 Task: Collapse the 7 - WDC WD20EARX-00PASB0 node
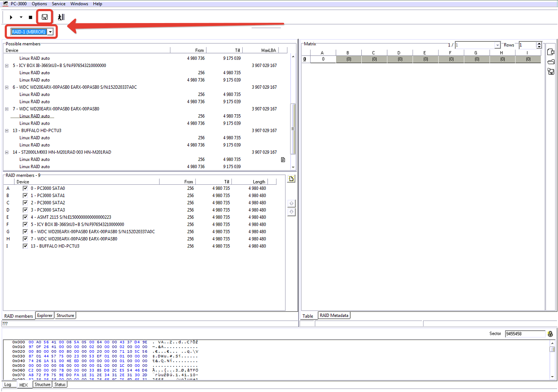point(7,109)
